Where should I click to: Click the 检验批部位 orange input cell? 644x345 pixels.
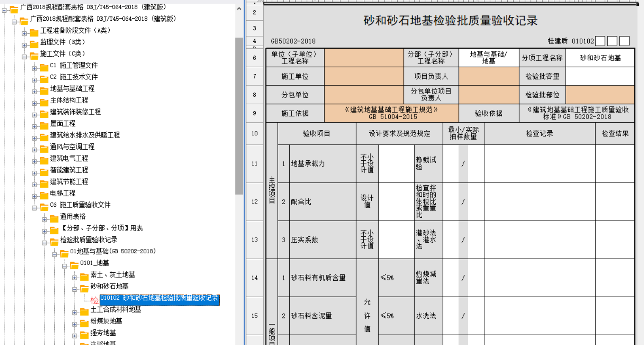pyautogui.click(x=600, y=95)
